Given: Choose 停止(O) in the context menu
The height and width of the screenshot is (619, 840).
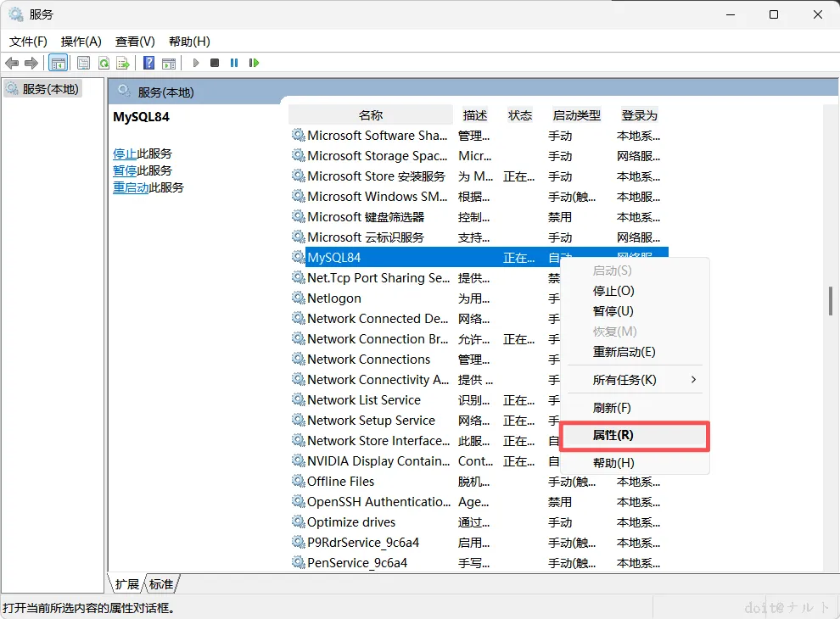Looking at the screenshot, I should (635, 291).
